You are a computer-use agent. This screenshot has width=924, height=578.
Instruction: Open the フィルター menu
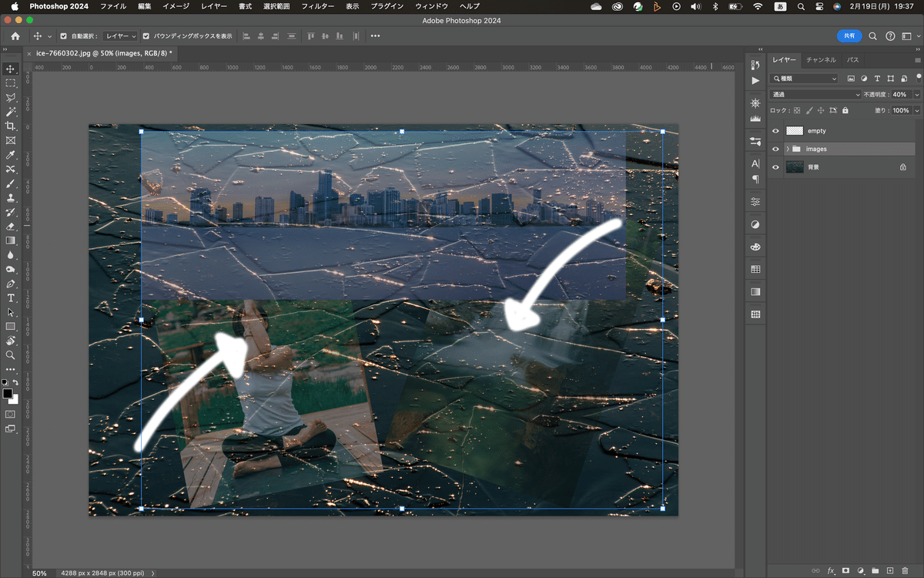click(x=317, y=6)
